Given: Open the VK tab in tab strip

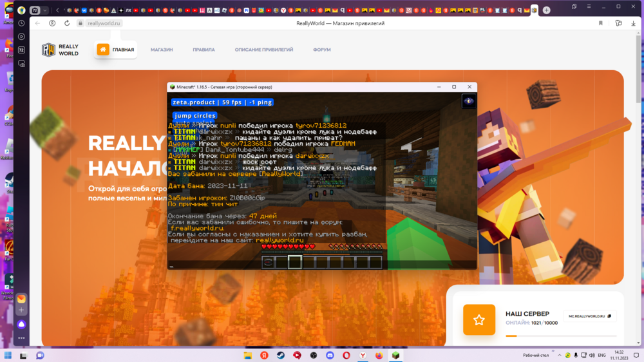Looking at the screenshot, I should point(84,10).
